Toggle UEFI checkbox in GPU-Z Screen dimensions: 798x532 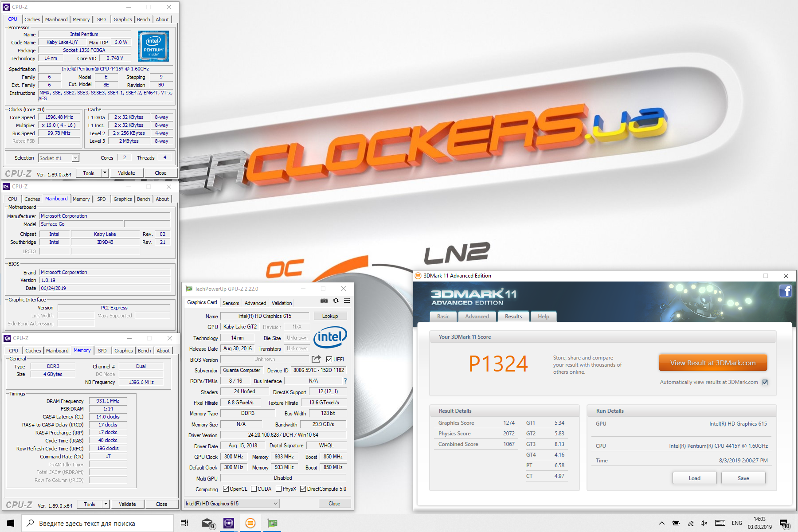tap(329, 359)
